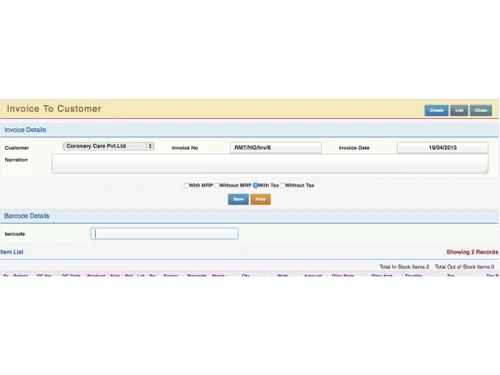Image resolution: width=500 pixels, height=375 pixels.
Task: Click the Item List heading
Action: pyautogui.click(x=12, y=252)
